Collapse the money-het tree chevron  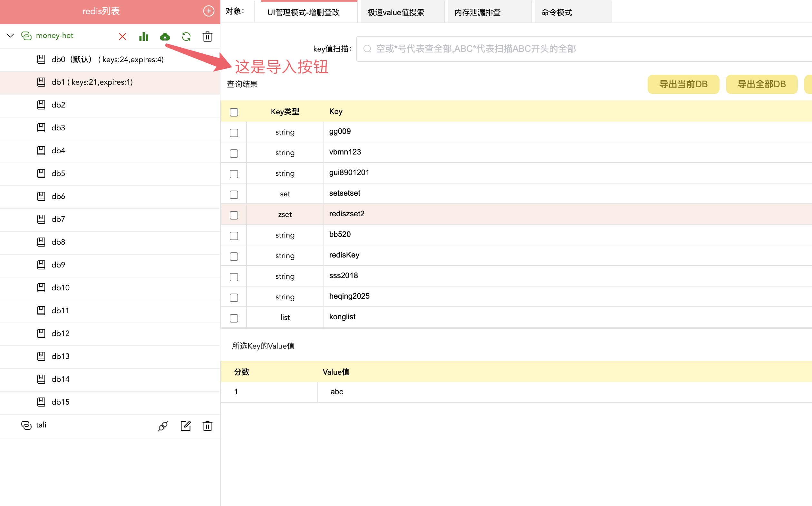coord(10,35)
